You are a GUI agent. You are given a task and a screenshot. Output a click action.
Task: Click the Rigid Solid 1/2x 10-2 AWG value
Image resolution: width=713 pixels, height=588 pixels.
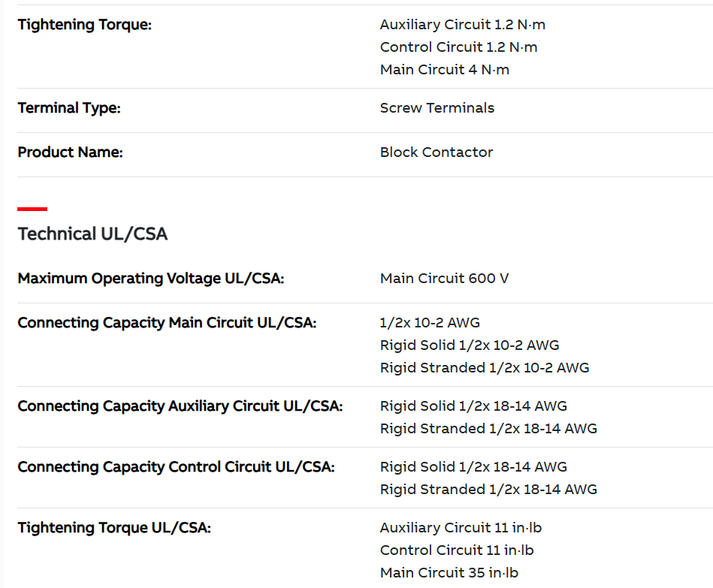[470, 345]
